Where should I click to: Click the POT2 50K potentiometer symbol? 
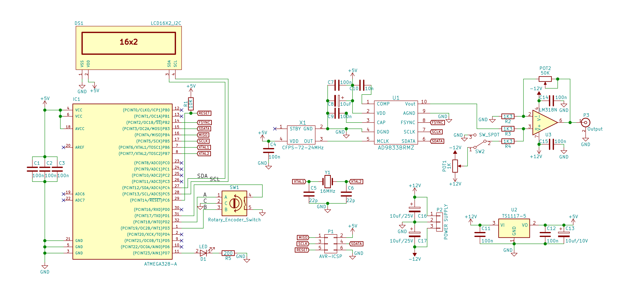545,79
